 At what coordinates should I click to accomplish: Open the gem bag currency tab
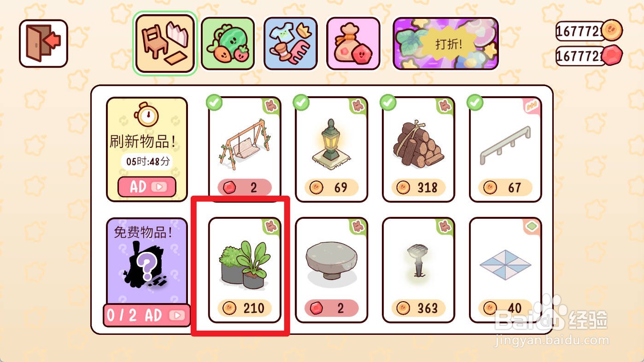click(x=353, y=44)
